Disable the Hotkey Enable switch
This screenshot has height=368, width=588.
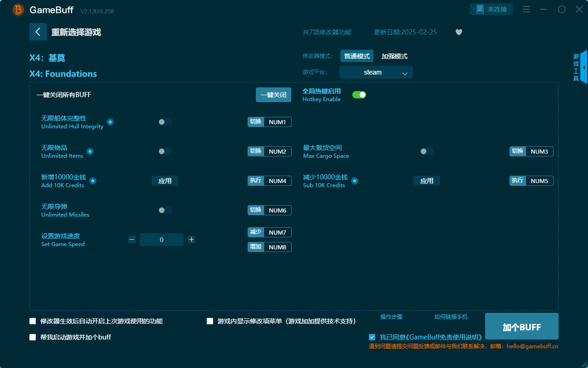click(359, 94)
